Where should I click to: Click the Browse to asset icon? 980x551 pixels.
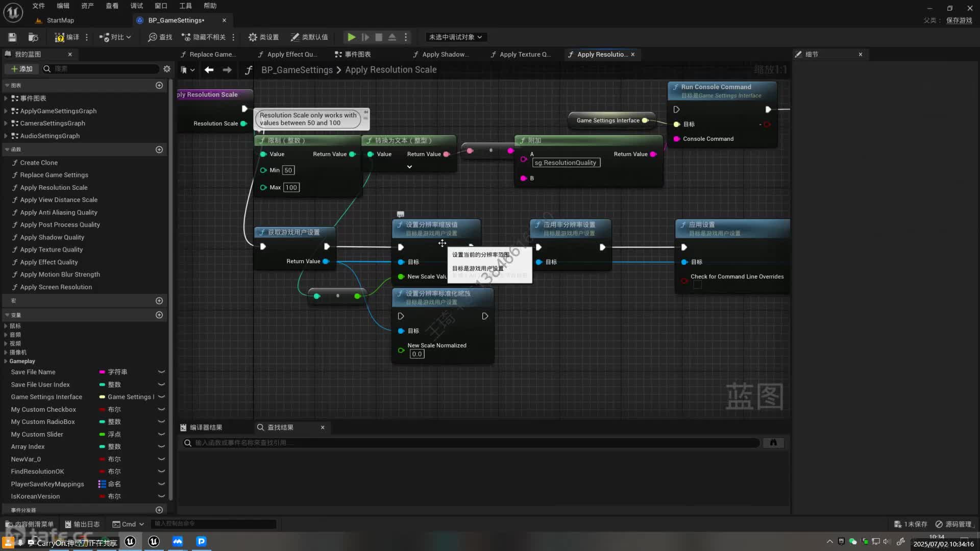coord(33,37)
